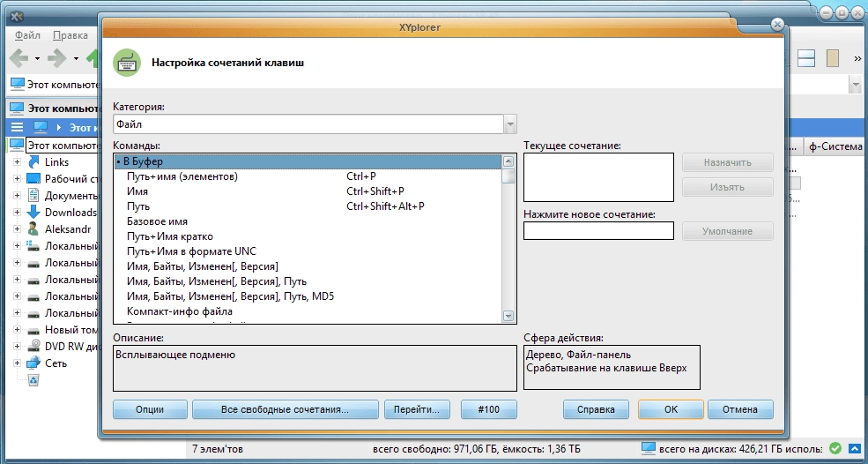The image size is (868, 464).
Task: Select command Путь+имя (элементов)
Action: 308,176
